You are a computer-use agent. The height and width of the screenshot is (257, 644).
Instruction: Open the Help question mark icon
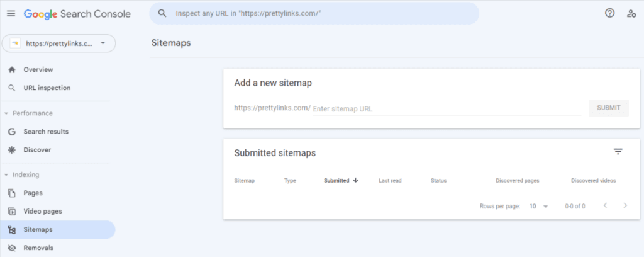point(610,13)
